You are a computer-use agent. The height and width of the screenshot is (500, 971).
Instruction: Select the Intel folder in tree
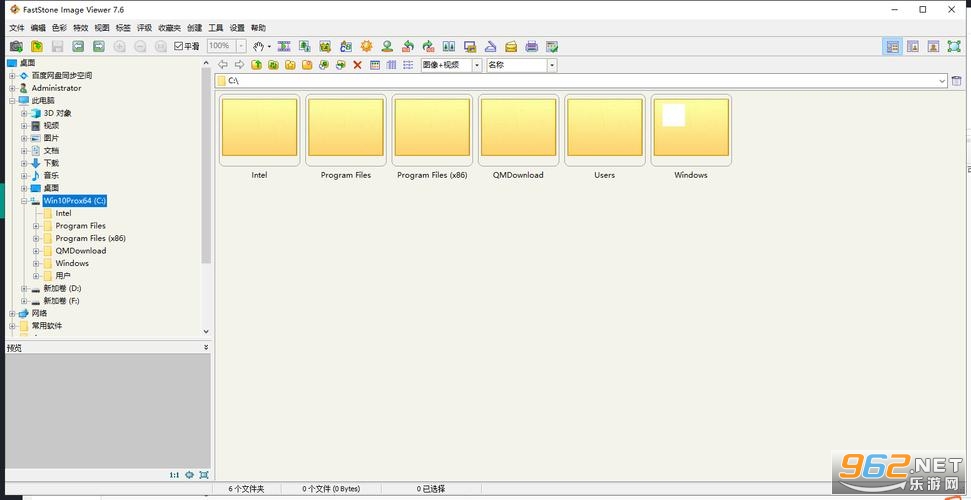(x=63, y=213)
